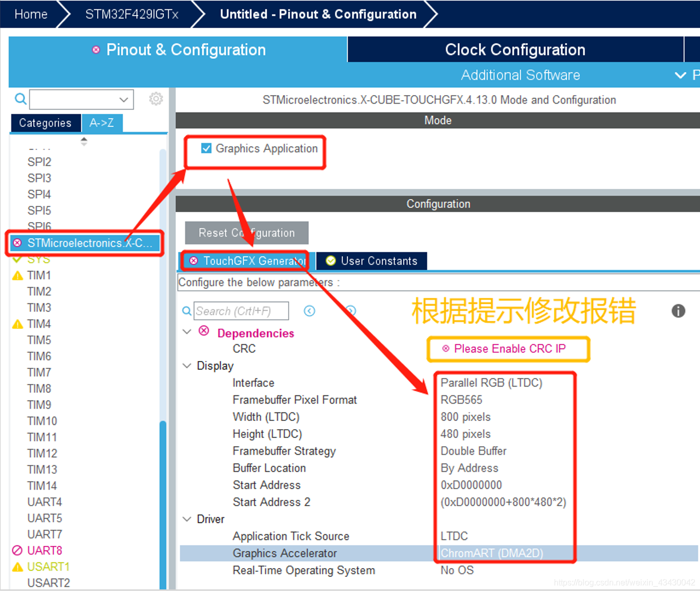Viewport: 700px width, 592px height.
Task: Open the gear settings icon in the sidebar
Action: [155, 99]
